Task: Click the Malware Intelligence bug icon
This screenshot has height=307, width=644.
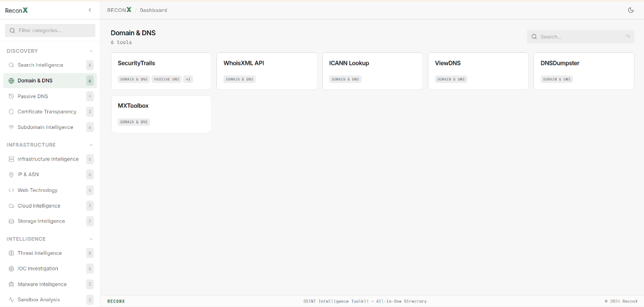Action: click(11, 284)
